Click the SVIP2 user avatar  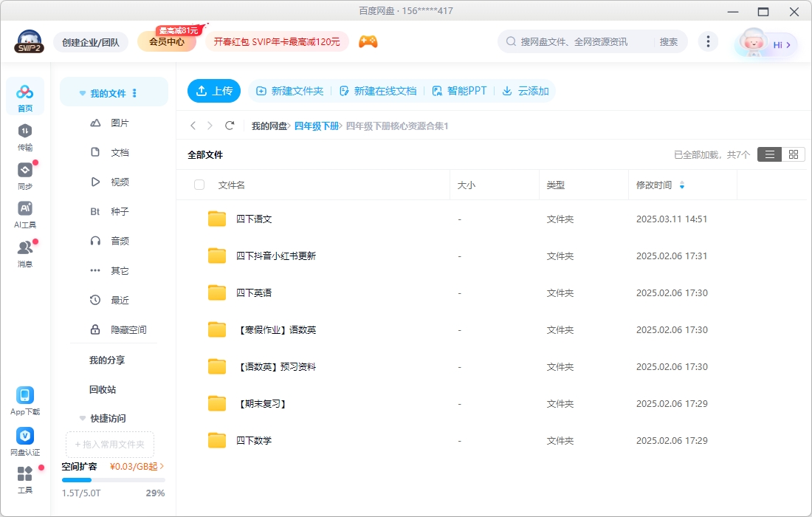tap(29, 41)
